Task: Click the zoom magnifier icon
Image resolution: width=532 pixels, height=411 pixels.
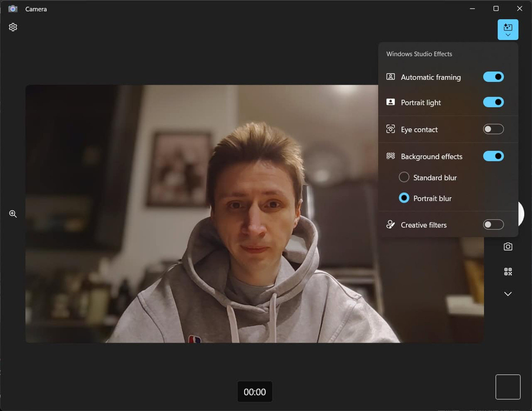Action: (x=13, y=214)
